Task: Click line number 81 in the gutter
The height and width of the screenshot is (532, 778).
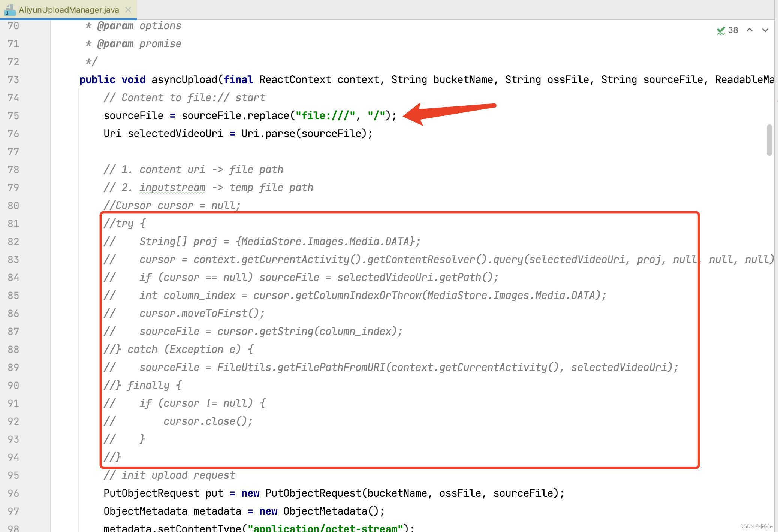Action: 13,223
